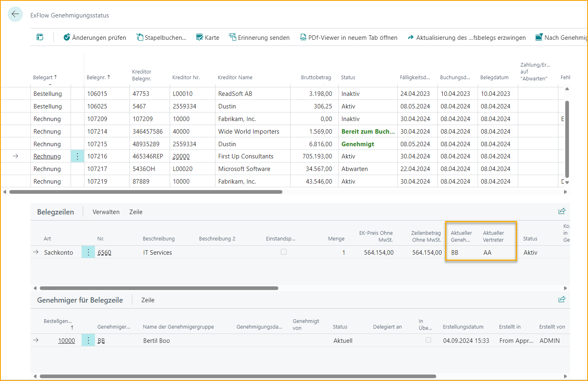The height and width of the screenshot is (381, 588).
Task: Sort by Belegnr. column header
Action: (x=98, y=77)
